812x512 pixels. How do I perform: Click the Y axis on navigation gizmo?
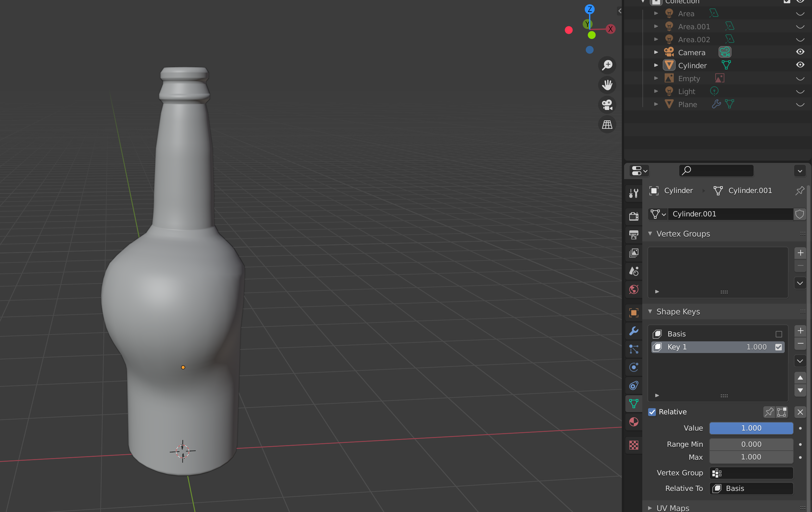[x=587, y=24]
